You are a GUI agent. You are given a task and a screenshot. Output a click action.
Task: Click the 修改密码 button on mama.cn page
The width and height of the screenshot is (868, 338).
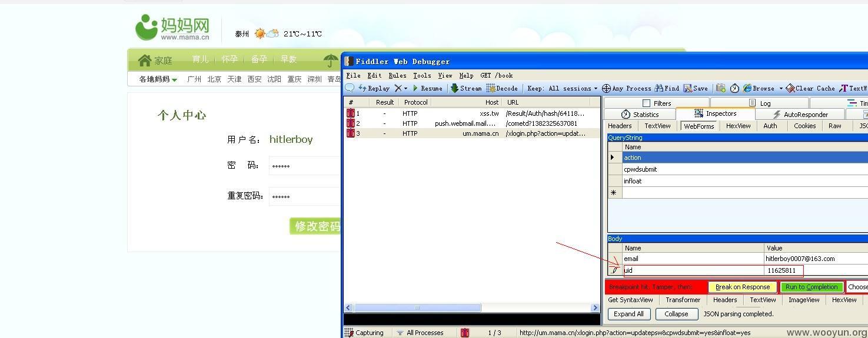pyautogui.click(x=315, y=226)
